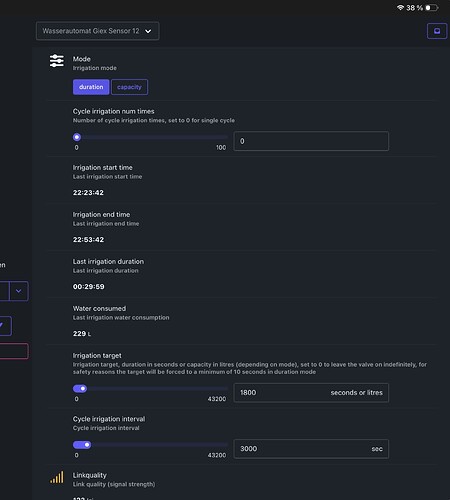Click the irrigation start time value 22:23:42
Image resolution: width=450 pixels, height=500 pixels.
[88, 193]
